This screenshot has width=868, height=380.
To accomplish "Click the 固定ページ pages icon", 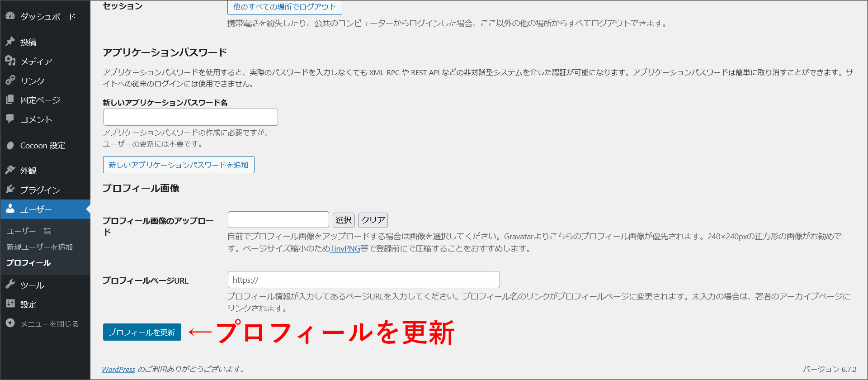I will [10, 100].
